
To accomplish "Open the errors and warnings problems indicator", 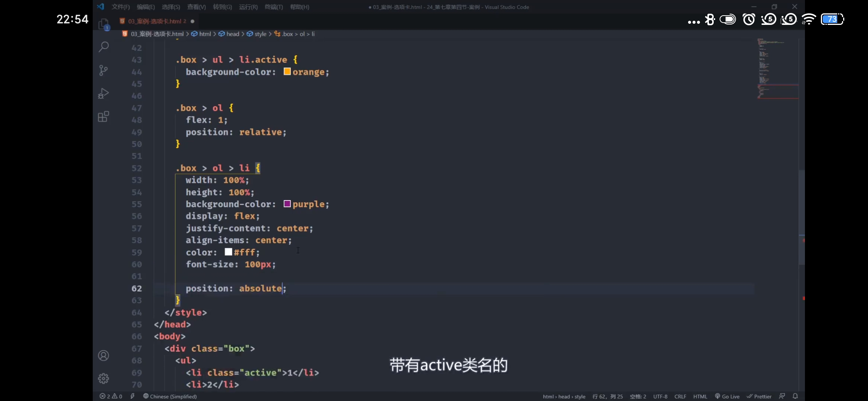I will tap(111, 396).
